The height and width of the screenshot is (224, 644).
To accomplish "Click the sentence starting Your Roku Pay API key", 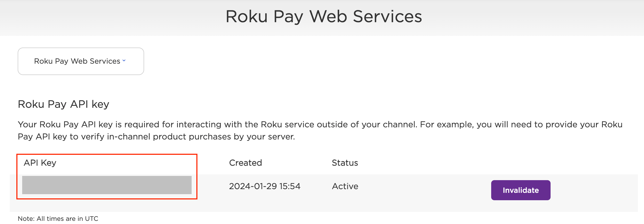I will (x=217, y=124).
